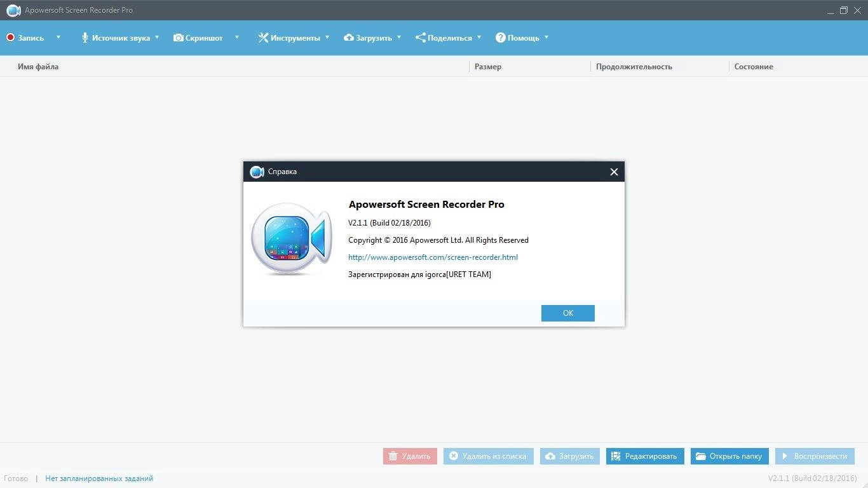Viewport: 868px width, 488px height.
Task: Click the play triangle icon on Воспроизвести
Action: [785, 456]
